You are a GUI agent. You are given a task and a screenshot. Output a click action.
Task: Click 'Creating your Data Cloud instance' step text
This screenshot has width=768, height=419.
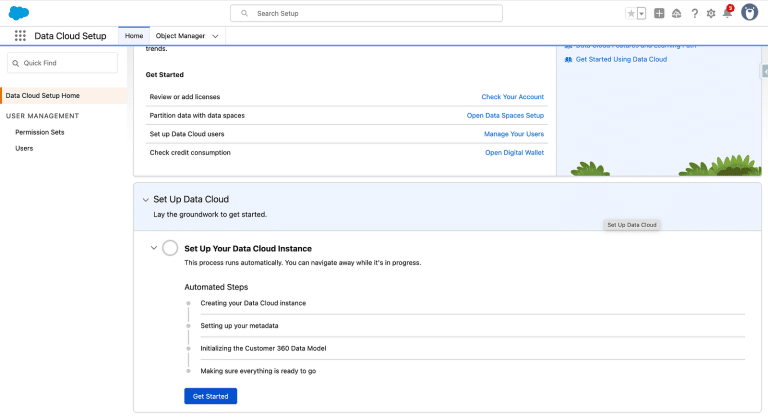[253, 303]
